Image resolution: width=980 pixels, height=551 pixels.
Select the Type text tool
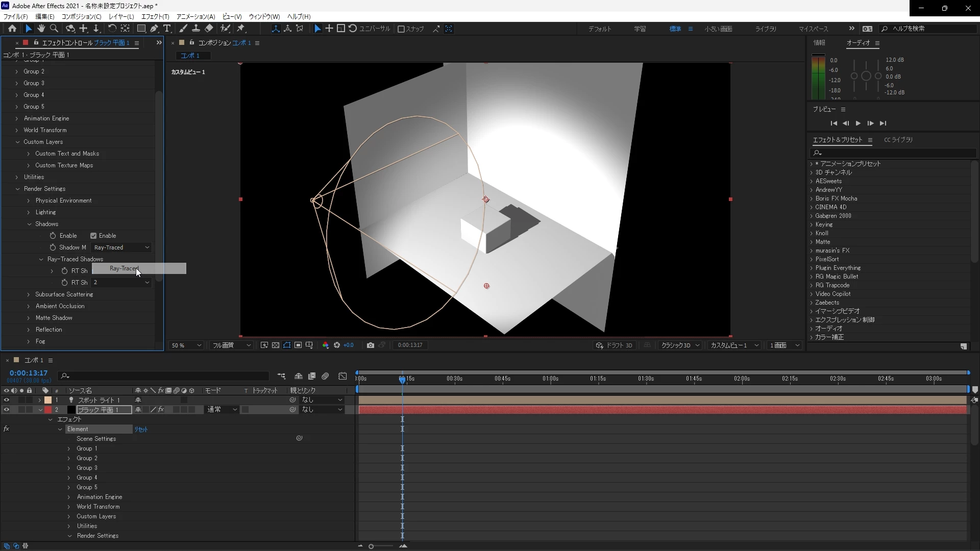[167, 29]
